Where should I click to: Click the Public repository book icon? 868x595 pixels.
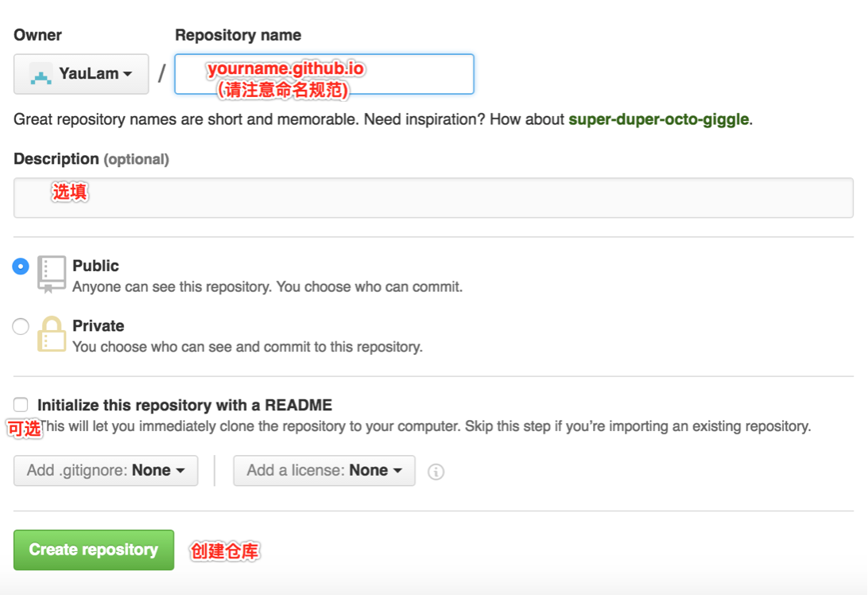pyautogui.click(x=52, y=274)
